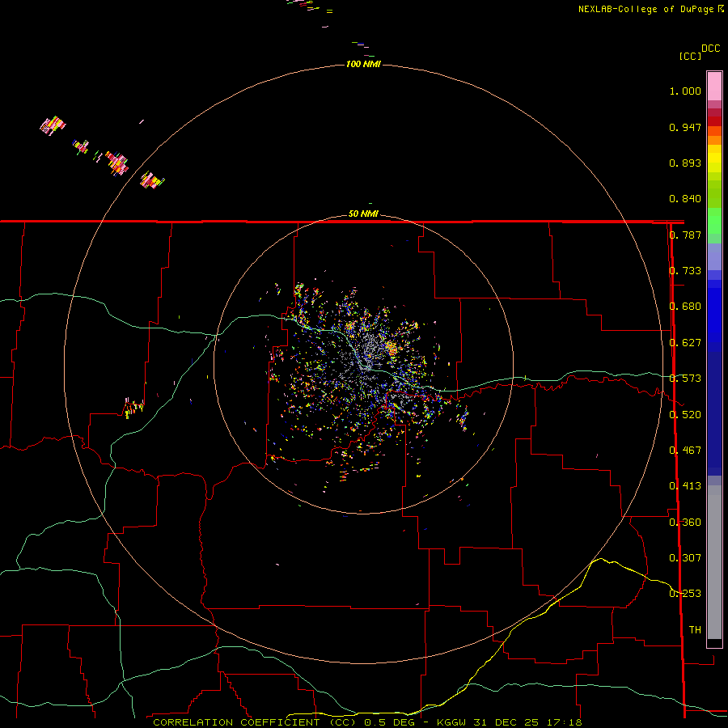Click the "50 NMI" range ring label

tap(363, 214)
